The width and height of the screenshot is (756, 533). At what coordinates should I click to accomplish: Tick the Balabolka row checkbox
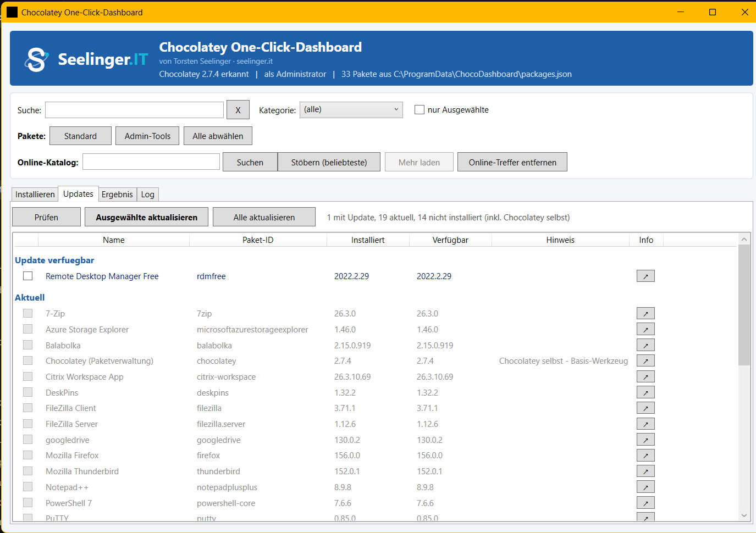coord(28,345)
